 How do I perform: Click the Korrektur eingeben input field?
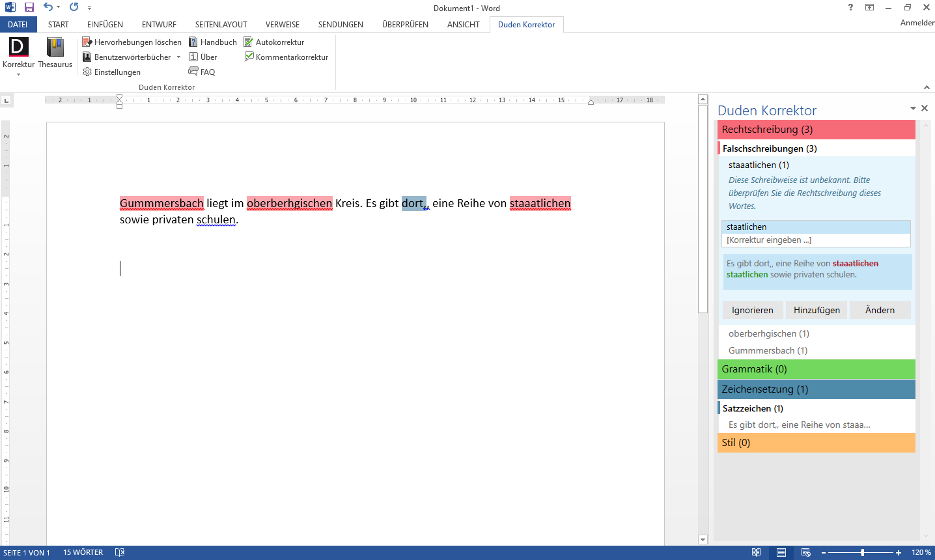(816, 240)
